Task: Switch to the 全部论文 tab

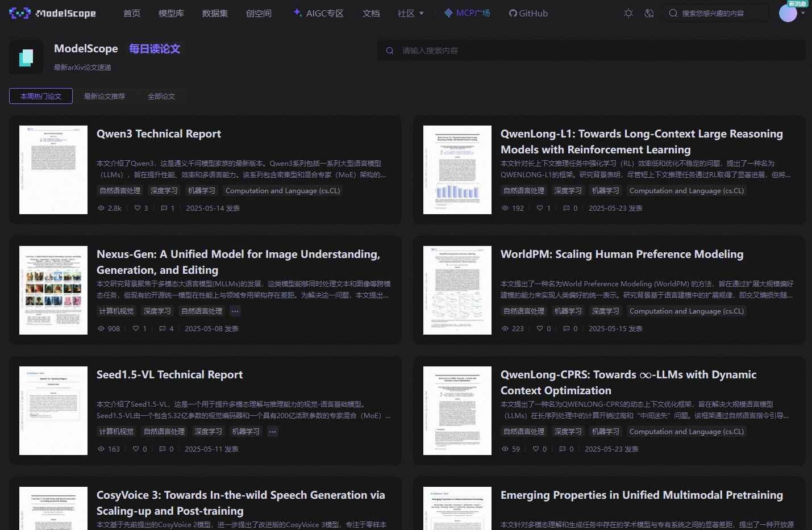Action: (161, 96)
